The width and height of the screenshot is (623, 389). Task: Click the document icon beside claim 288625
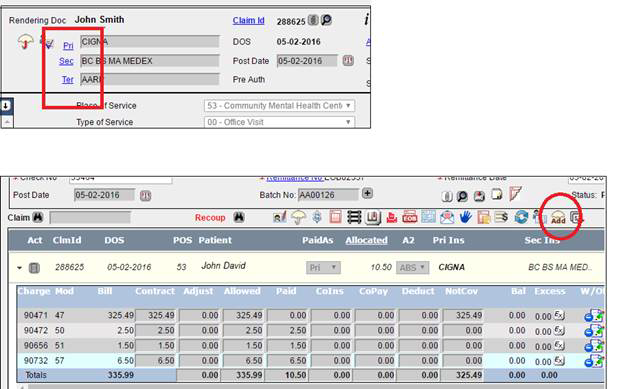coord(34,268)
